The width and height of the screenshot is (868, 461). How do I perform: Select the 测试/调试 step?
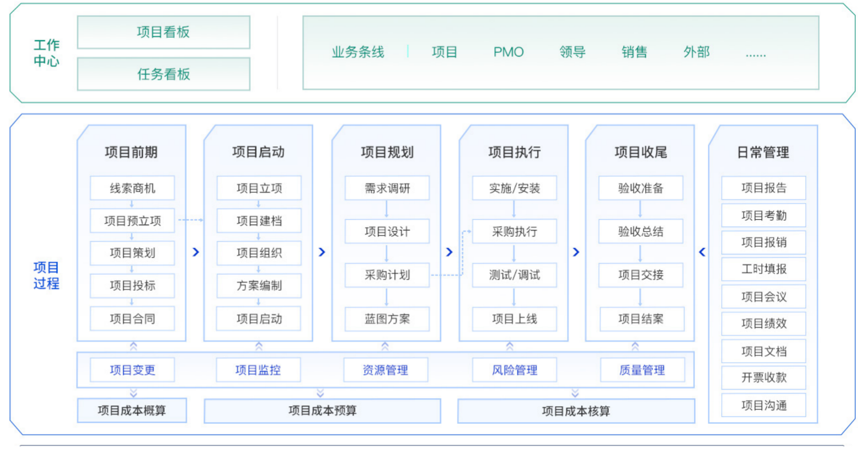(x=514, y=275)
